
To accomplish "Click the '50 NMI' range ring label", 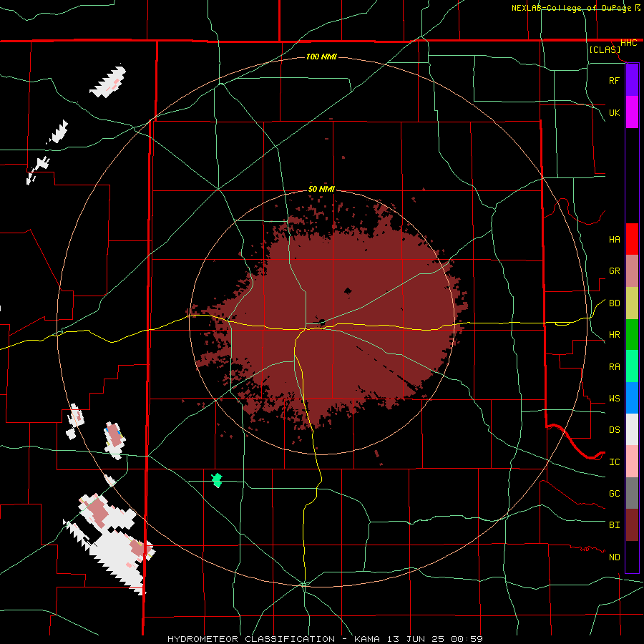I will pyautogui.click(x=321, y=189).
